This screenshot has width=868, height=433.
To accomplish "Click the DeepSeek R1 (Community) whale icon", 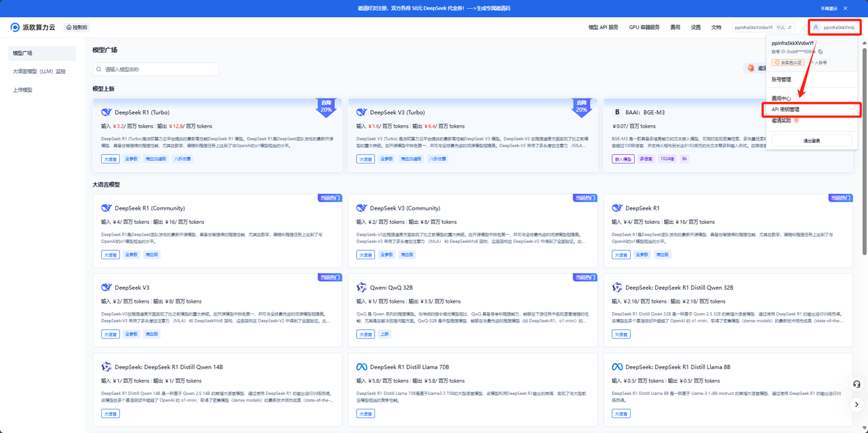I will pyautogui.click(x=106, y=208).
